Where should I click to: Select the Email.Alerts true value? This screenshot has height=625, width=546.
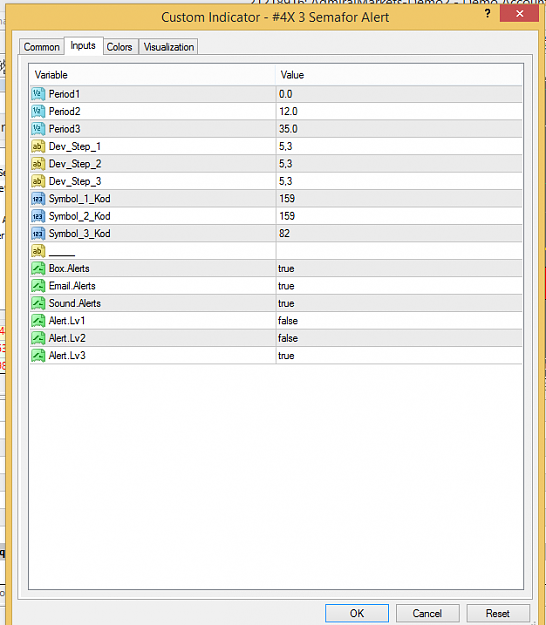pos(286,286)
